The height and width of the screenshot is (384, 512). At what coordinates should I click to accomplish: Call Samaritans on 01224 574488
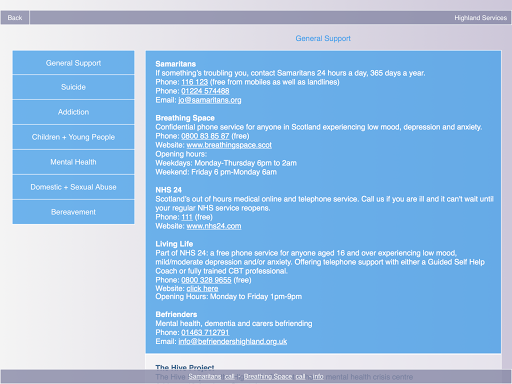205,91
